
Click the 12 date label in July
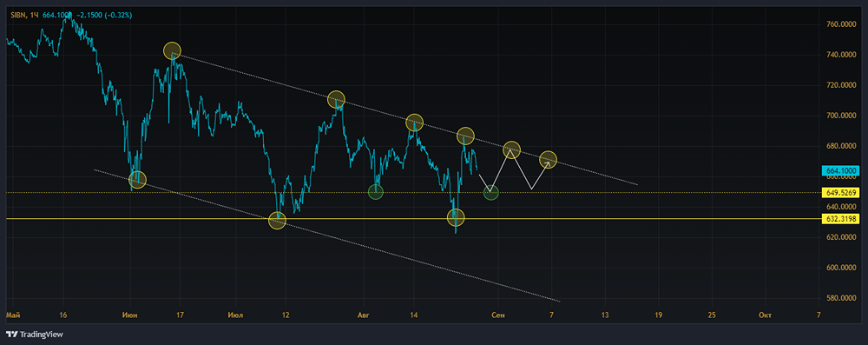point(286,315)
